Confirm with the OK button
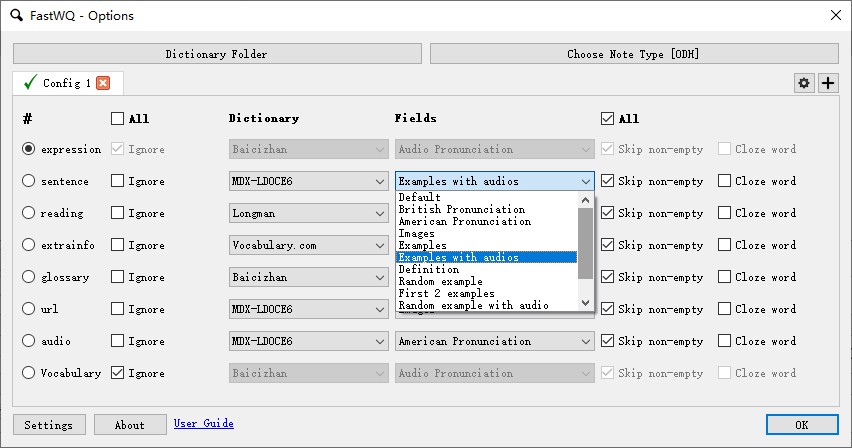 pos(802,425)
